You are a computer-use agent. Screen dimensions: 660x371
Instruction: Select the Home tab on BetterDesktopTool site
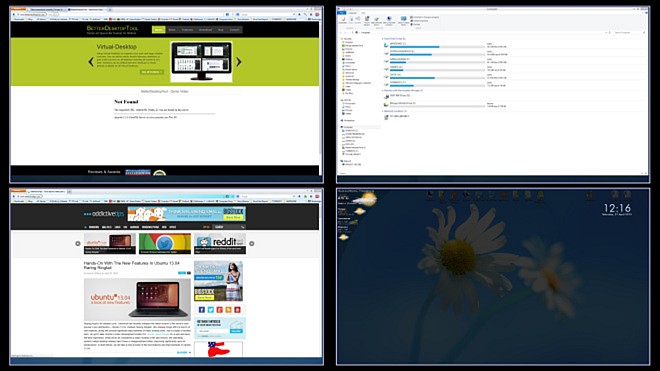point(158,29)
